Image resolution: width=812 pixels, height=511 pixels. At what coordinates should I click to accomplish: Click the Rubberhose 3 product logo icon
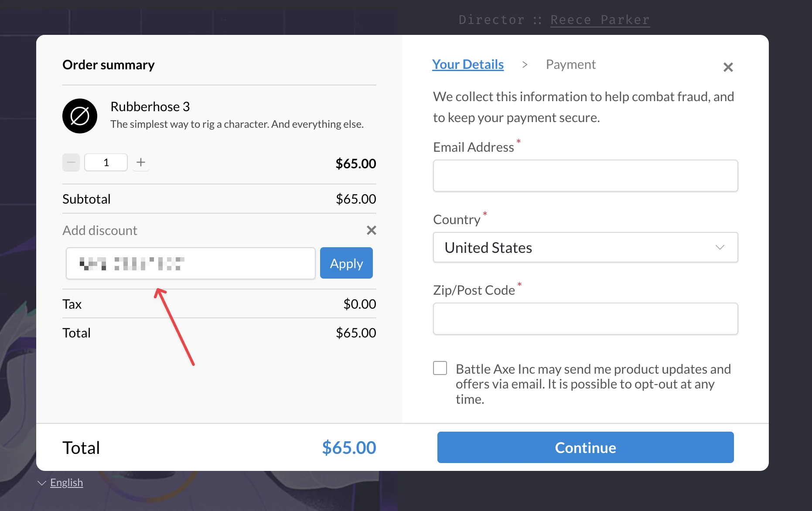click(80, 116)
